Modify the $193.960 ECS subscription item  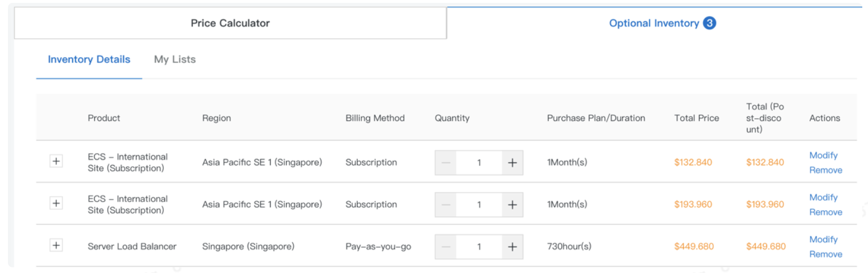(x=823, y=198)
